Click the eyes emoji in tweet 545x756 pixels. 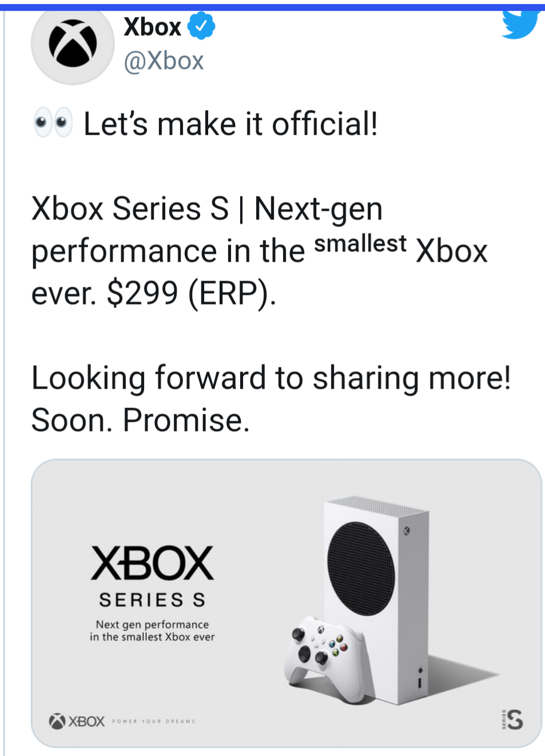click(53, 122)
